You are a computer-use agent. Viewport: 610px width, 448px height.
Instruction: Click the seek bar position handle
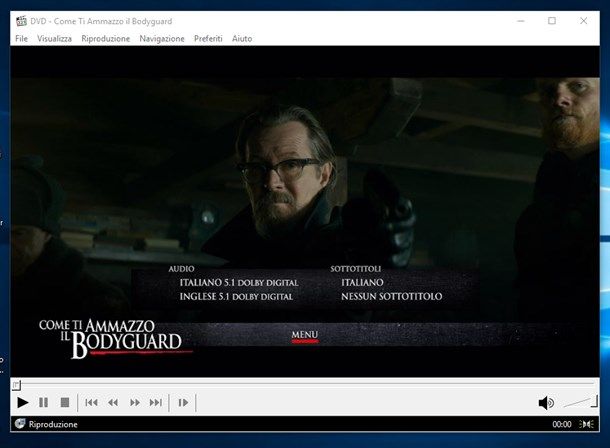(x=16, y=385)
